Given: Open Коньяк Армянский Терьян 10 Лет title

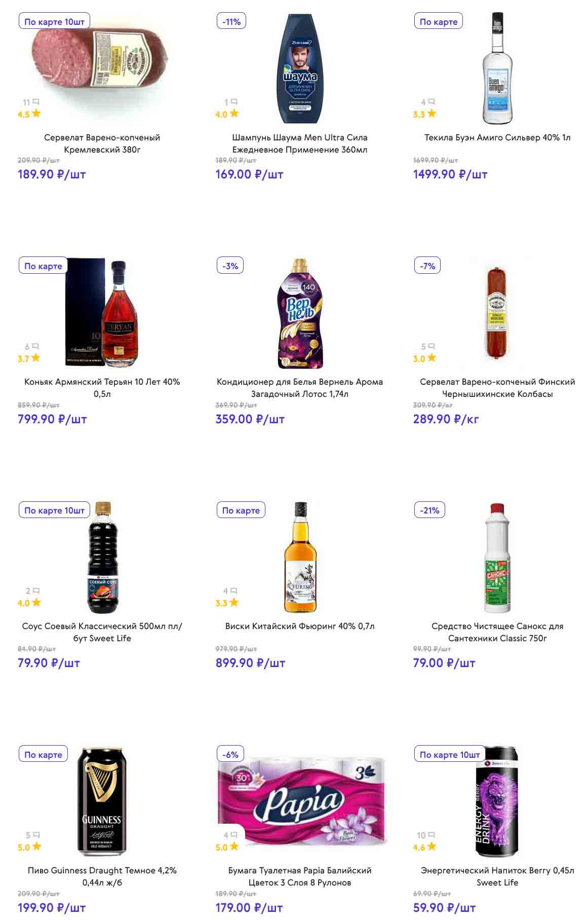Looking at the screenshot, I should pos(102,388).
